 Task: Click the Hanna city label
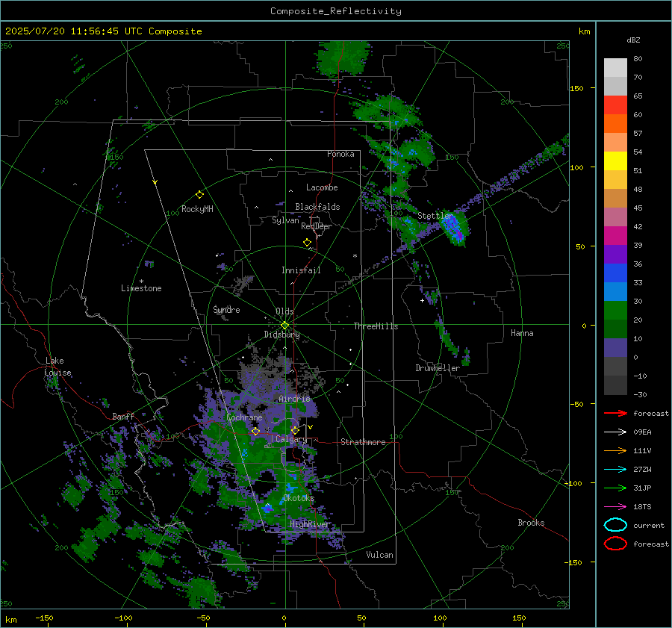point(522,333)
